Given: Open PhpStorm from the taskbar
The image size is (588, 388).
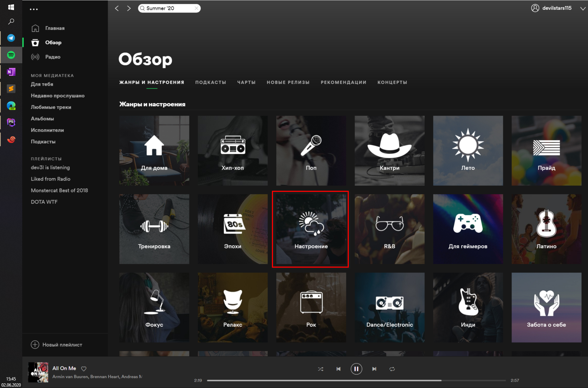Looking at the screenshot, I should [11, 123].
